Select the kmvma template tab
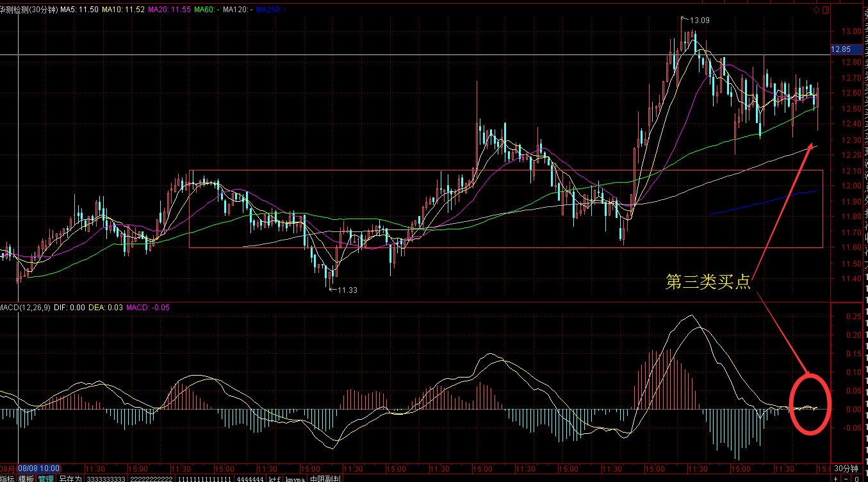Viewport: 868px width, 482px height. coord(295,478)
